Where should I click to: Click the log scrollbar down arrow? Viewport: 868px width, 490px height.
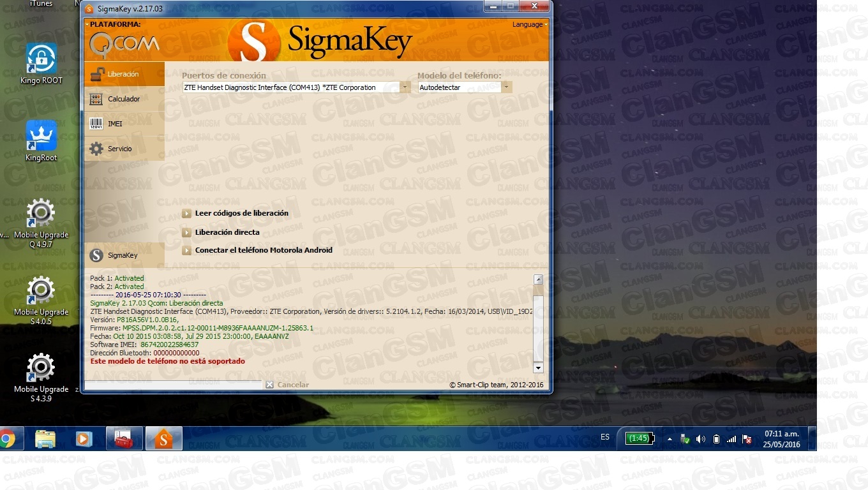(x=538, y=367)
